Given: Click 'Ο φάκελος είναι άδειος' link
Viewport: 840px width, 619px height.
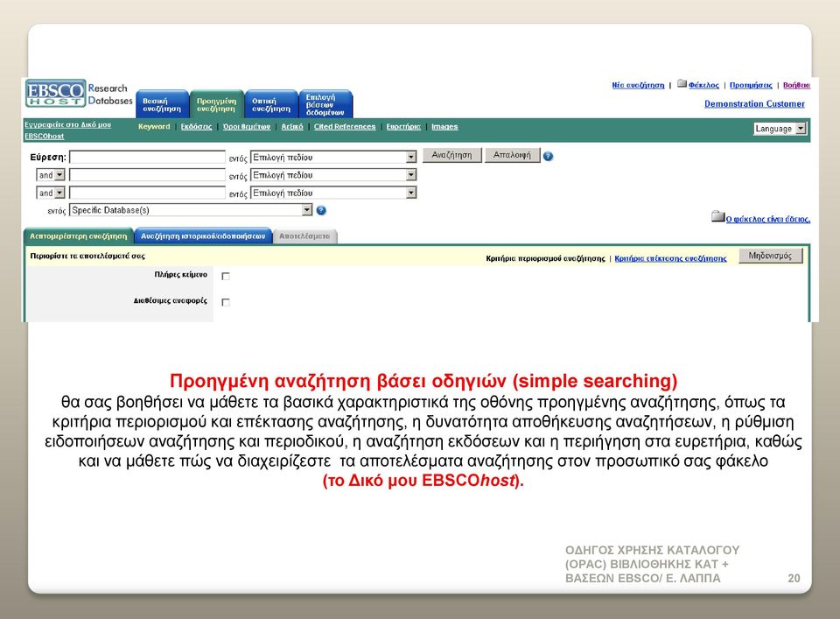Looking at the screenshot, I should [768, 219].
